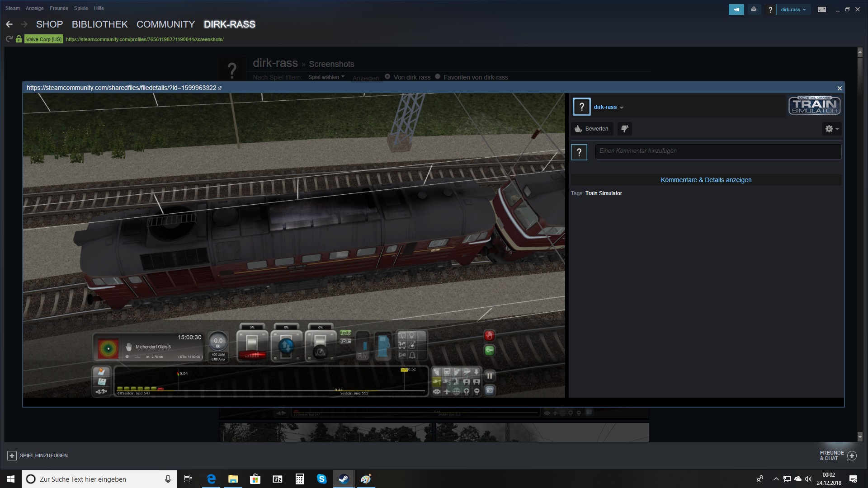Viewport: 868px width, 488px height.
Task: Click the comment input field
Action: click(718, 151)
